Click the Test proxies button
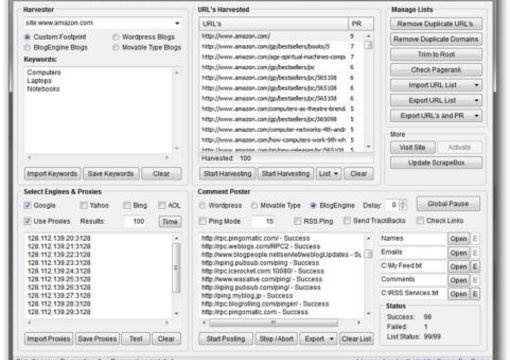Image resolution: width=510 pixels, height=360 pixels. coord(136,339)
